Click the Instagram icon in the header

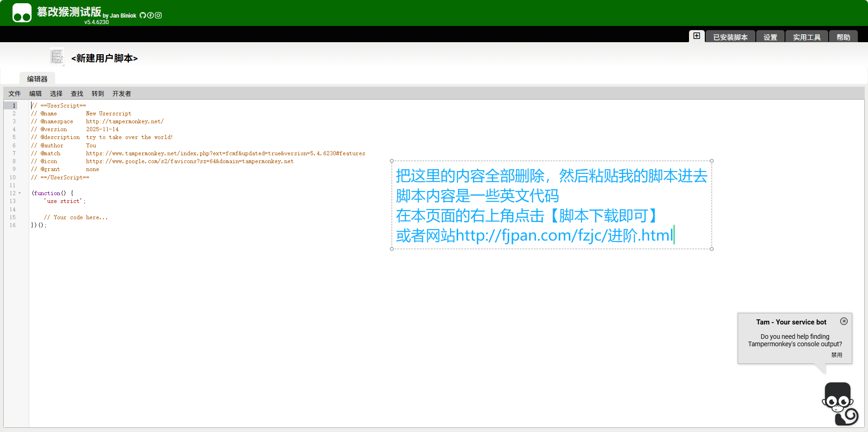point(158,15)
